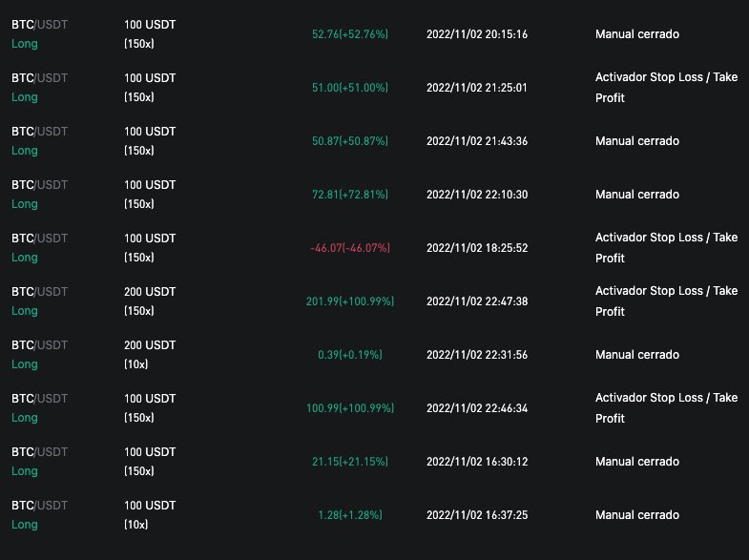Viewport: 749px width, 560px height.
Task: Select the timestamp 2022/11/02 16:37:25
Action: tap(477, 515)
